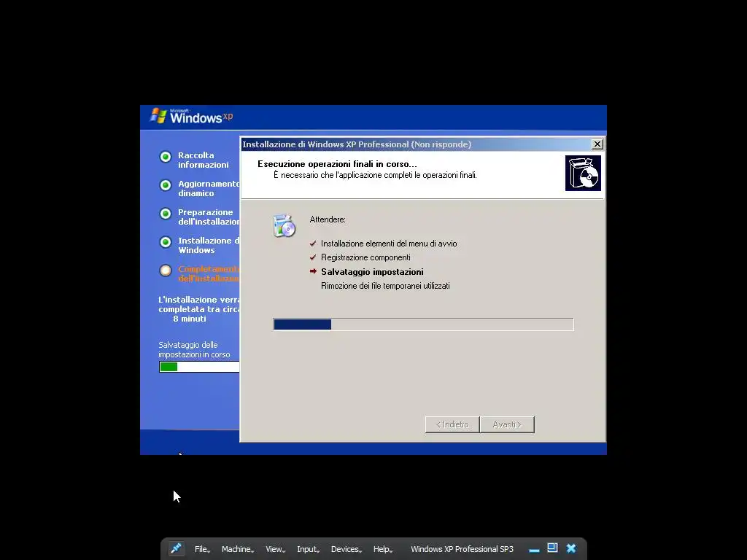The height and width of the screenshot is (560, 747).
Task: Click the 'Esecuzione operazioni finali in corso...' heading
Action: pos(337,164)
